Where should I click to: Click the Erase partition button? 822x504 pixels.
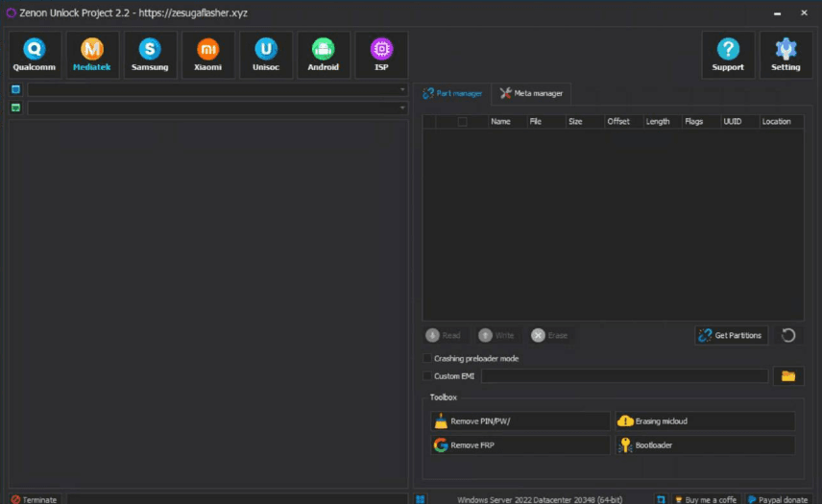pyautogui.click(x=549, y=335)
